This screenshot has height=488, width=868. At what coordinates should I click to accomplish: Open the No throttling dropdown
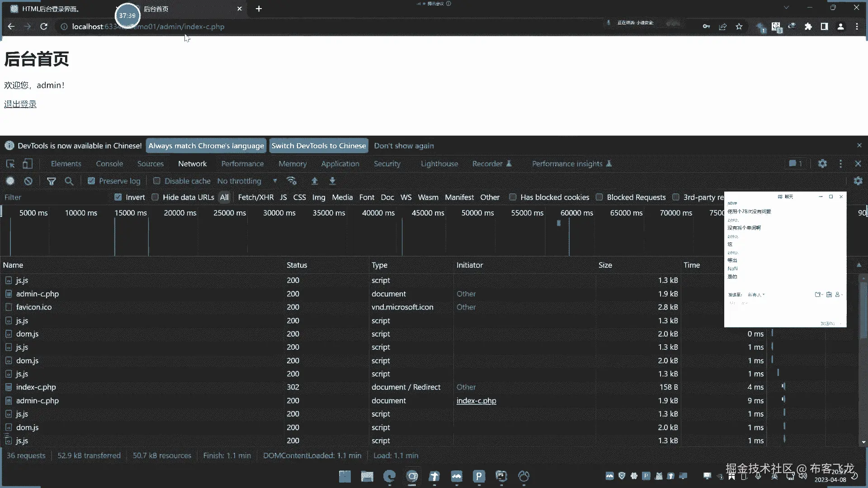pos(247,181)
